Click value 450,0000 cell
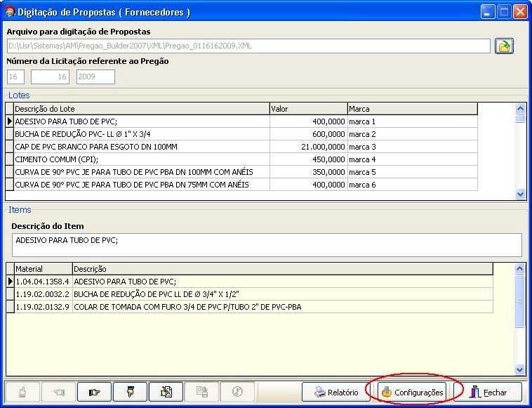The image size is (532, 408). pos(309,159)
